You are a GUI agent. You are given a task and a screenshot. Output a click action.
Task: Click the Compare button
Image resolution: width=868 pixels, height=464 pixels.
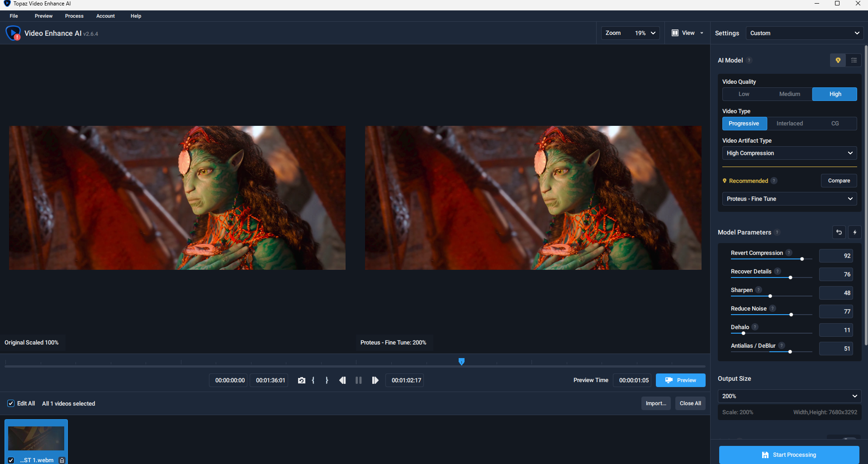pos(839,181)
